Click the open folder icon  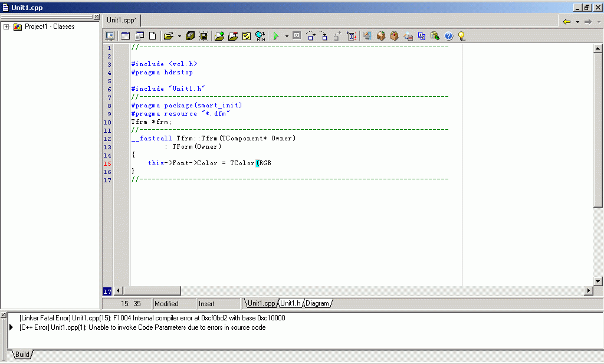point(168,36)
